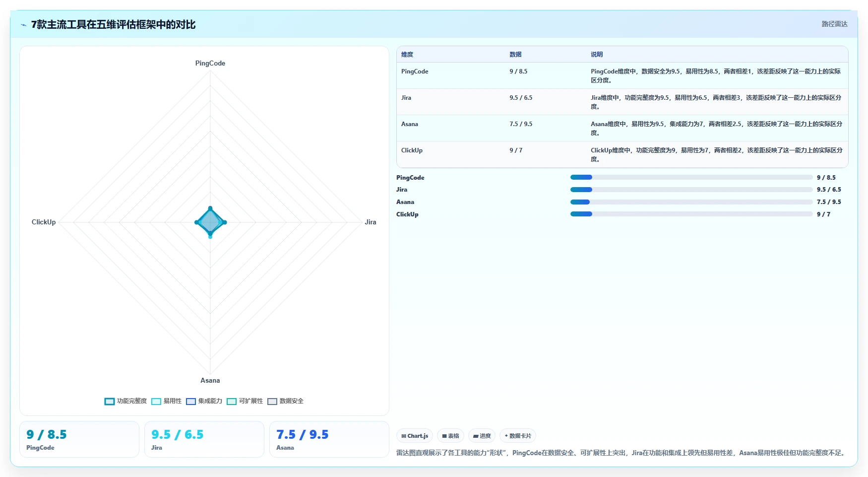
Task: Click the 9.5 / 6.5 progress value
Action: tap(829, 190)
